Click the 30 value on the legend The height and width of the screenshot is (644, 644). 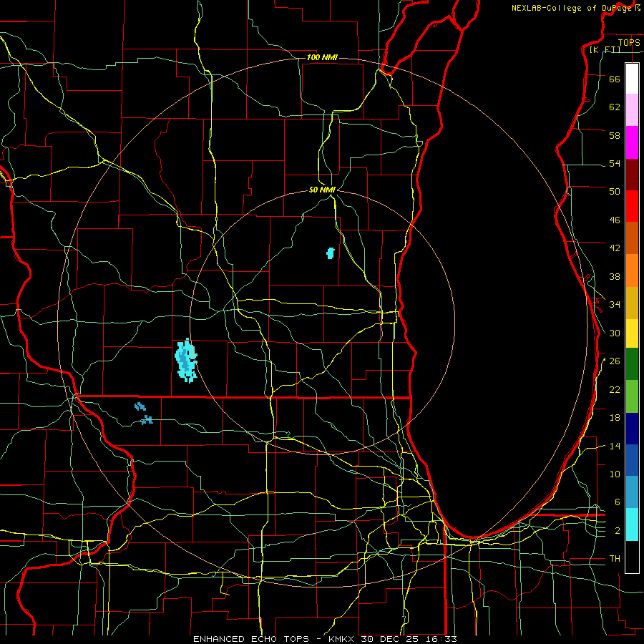615,333
